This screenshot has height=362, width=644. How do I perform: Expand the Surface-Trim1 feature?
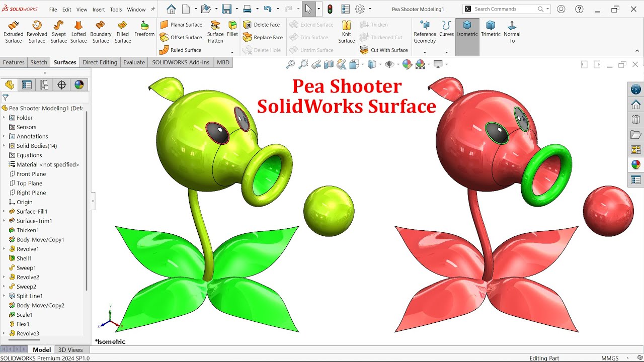pyautogui.click(x=4, y=221)
